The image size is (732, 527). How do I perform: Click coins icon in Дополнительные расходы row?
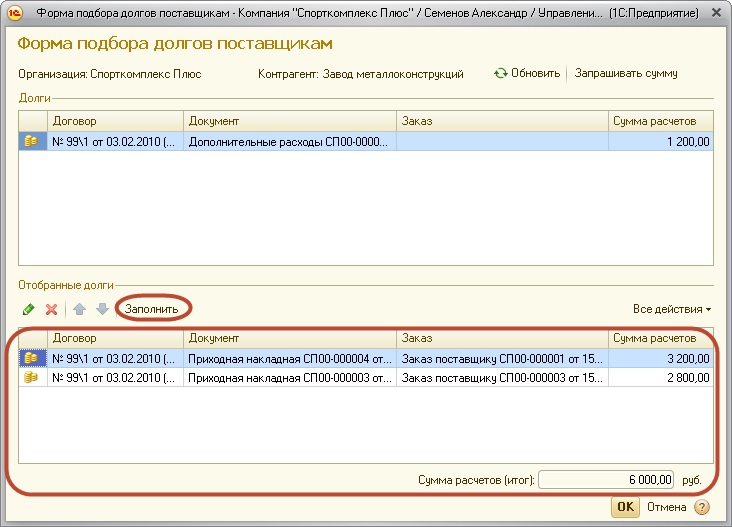[x=31, y=141]
